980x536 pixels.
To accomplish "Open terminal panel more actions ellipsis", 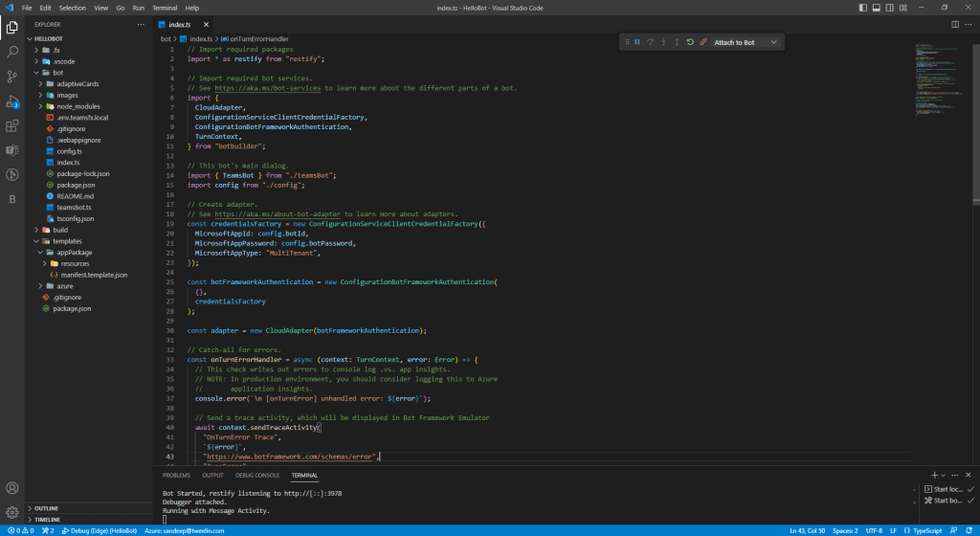I will tap(955, 475).
